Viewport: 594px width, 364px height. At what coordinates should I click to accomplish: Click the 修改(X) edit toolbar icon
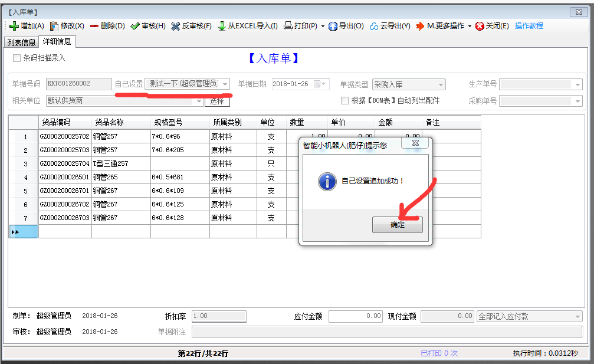click(54, 26)
